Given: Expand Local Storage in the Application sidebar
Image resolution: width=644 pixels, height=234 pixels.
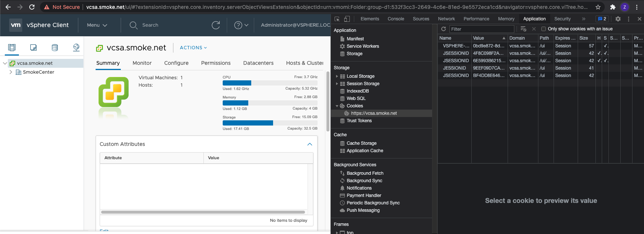Looking at the screenshot, I should [337, 76].
